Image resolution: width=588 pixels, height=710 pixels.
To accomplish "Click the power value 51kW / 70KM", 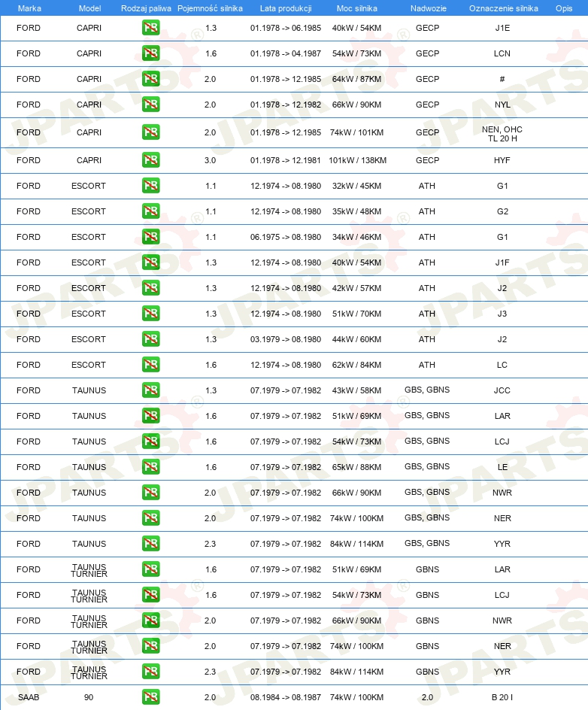I will click(x=356, y=314).
